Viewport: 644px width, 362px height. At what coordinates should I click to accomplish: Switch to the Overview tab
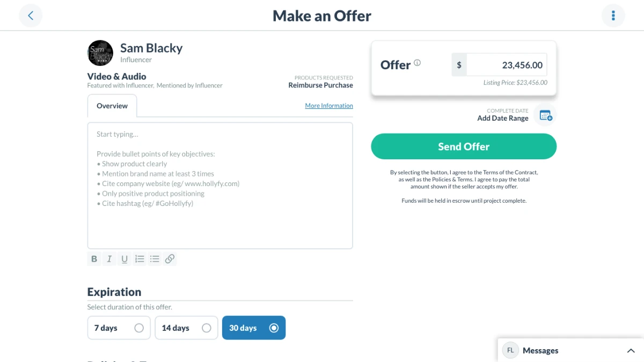[112, 106]
